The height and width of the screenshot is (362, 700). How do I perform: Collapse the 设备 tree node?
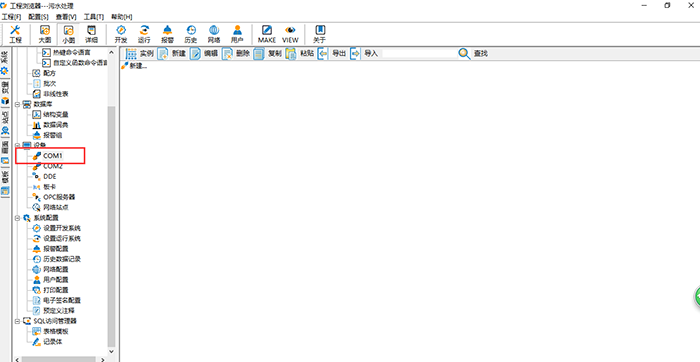pos(17,146)
